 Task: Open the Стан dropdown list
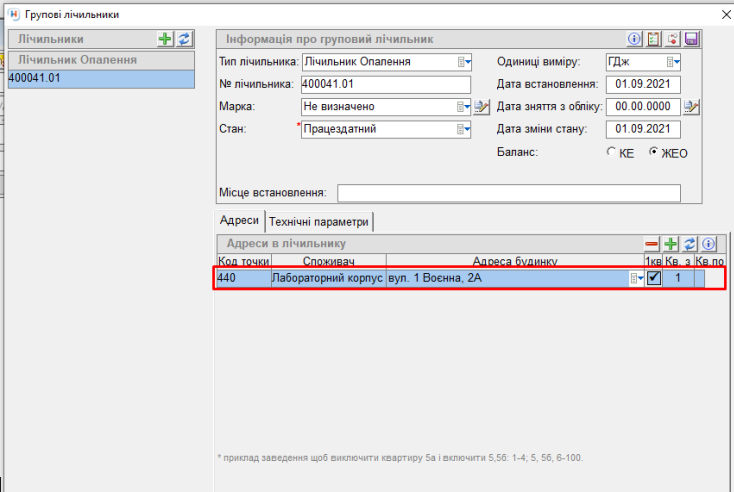[x=464, y=129]
